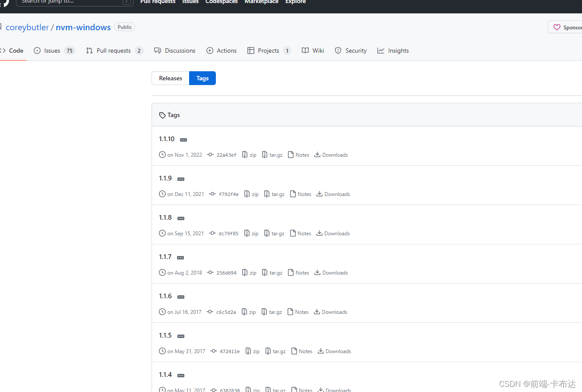Viewport: 582px width, 392px height.
Task: Click the Downloads icon for tag 1.1.5
Action: click(321, 351)
